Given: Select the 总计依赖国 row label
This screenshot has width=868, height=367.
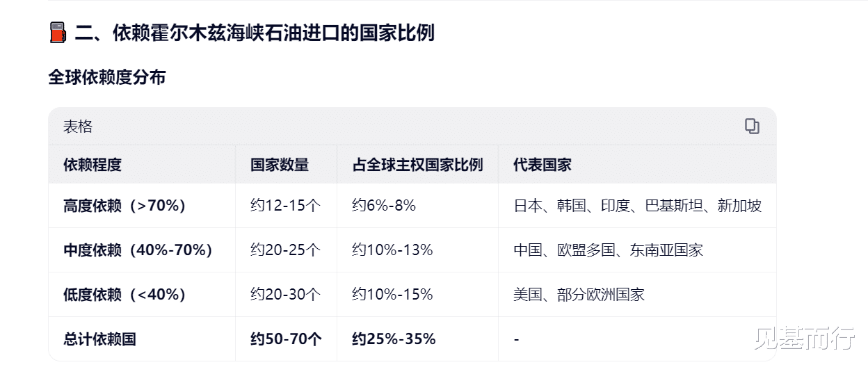Looking at the screenshot, I should 99,339.
